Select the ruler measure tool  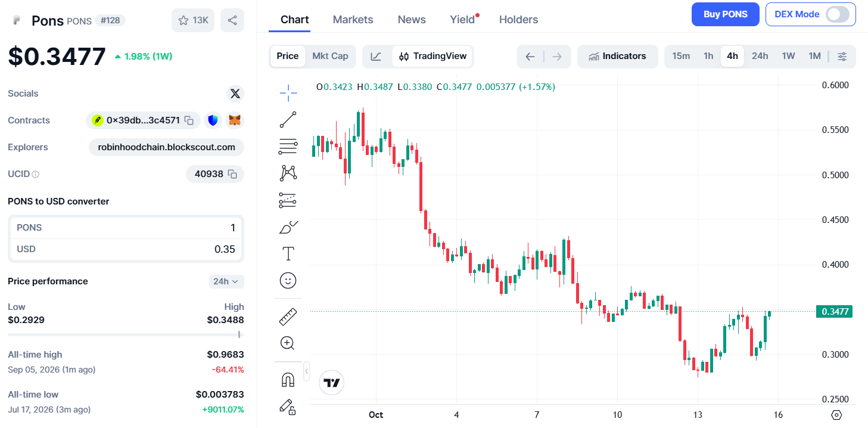click(x=288, y=316)
